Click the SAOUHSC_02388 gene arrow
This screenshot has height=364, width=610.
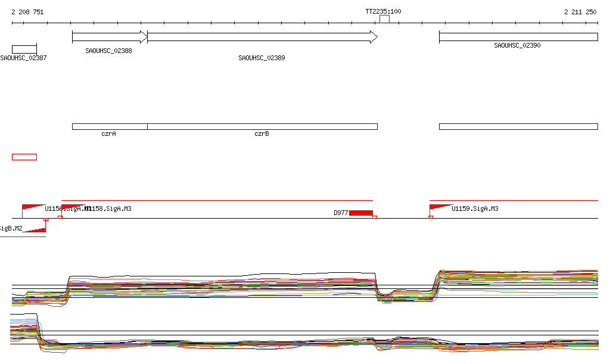(110, 38)
